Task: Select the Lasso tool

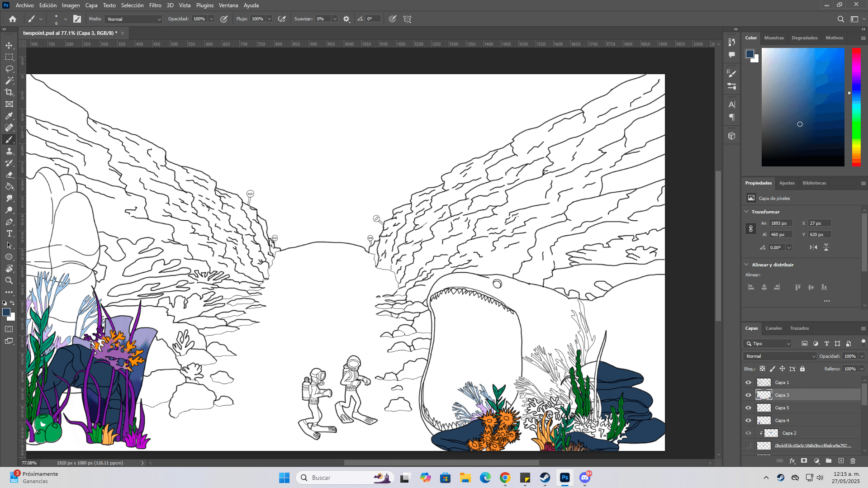Action: [x=9, y=69]
